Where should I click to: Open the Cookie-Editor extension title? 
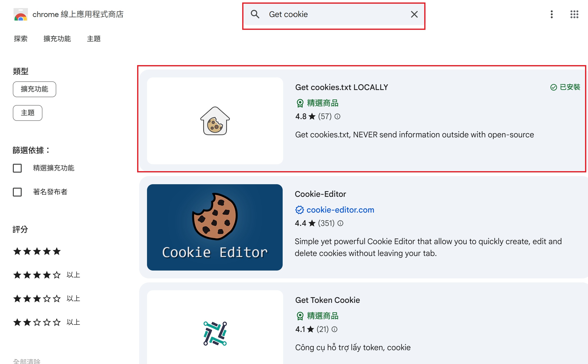320,194
